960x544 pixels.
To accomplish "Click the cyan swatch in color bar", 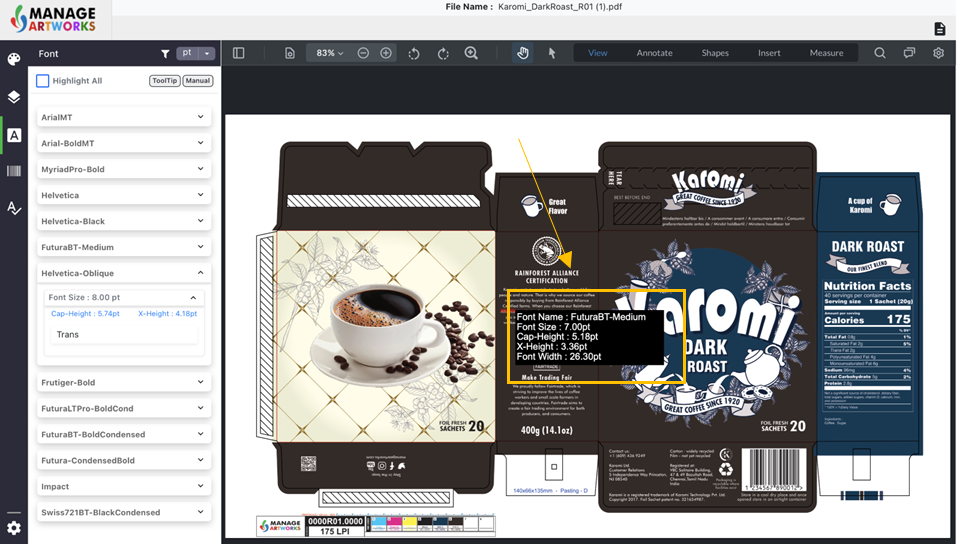I will pos(379,523).
